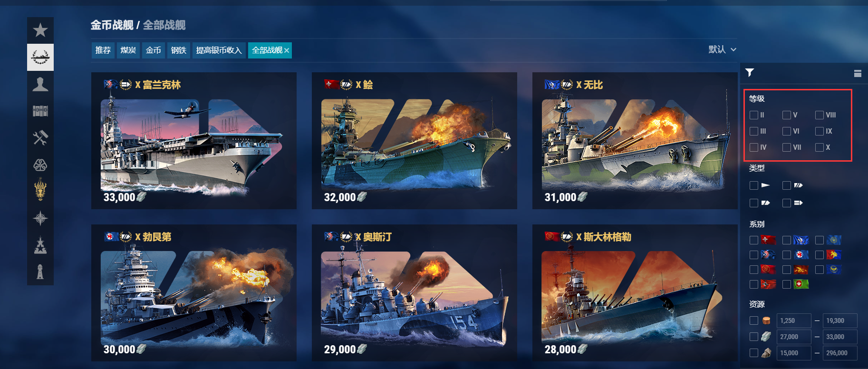Open the star featured section in sidebar
This screenshot has height=369, width=868.
40,30
